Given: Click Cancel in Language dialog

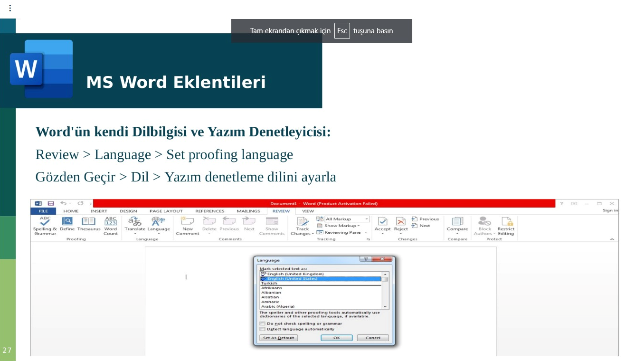Looking at the screenshot, I should tap(373, 338).
